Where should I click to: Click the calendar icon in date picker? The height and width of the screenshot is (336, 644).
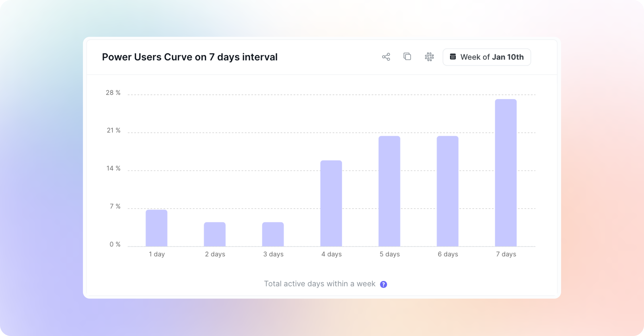coord(453,57)
